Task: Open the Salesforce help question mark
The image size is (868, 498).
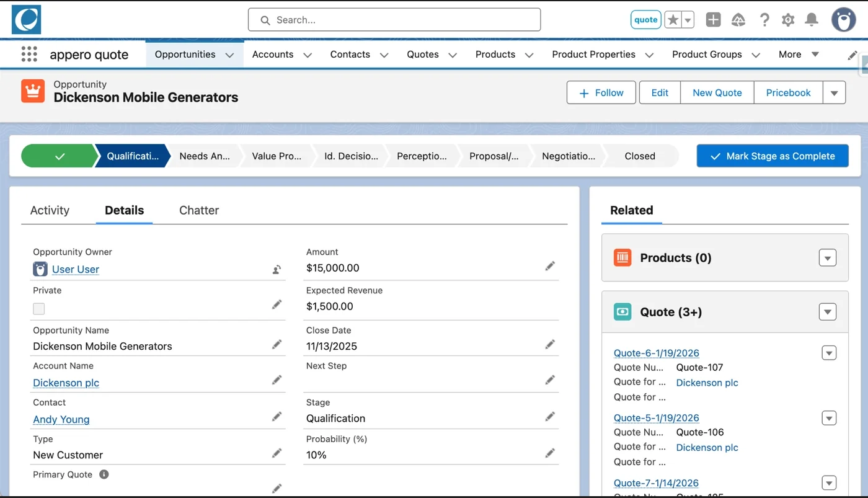Action: click(764, 20)
